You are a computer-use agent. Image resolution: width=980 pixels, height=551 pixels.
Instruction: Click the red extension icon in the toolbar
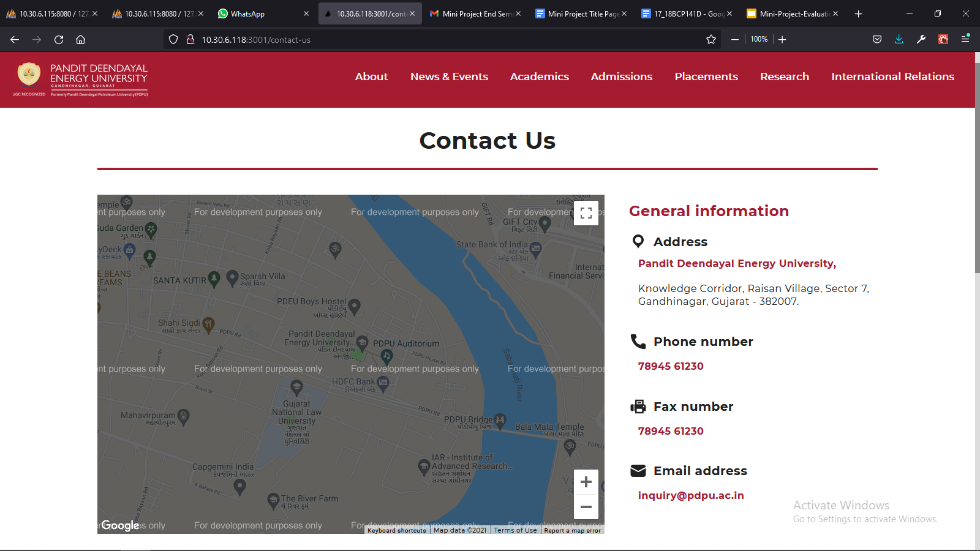click(x=943, y=39)
